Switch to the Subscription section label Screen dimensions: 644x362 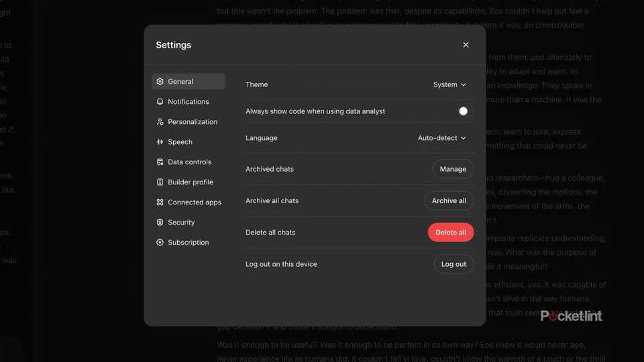(x=189, y=243)
